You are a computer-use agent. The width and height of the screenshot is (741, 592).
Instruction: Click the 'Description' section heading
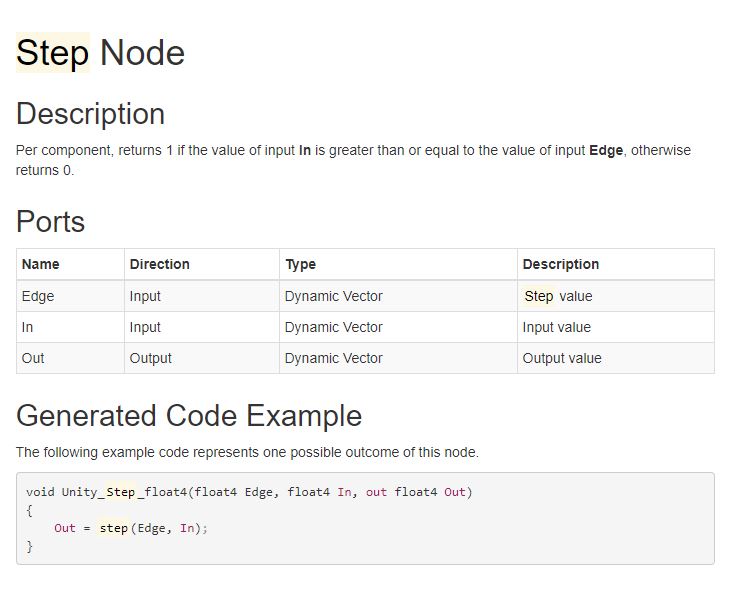tap(90, 114)
